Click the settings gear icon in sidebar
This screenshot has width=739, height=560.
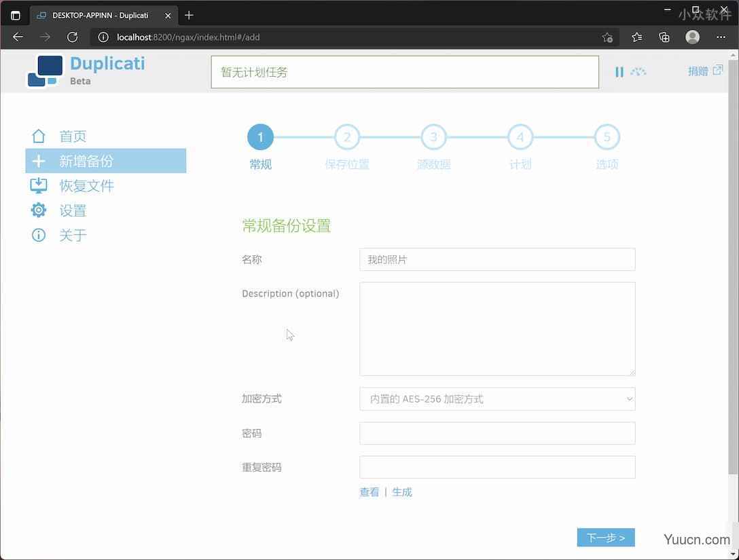click(x=39, y=210)
